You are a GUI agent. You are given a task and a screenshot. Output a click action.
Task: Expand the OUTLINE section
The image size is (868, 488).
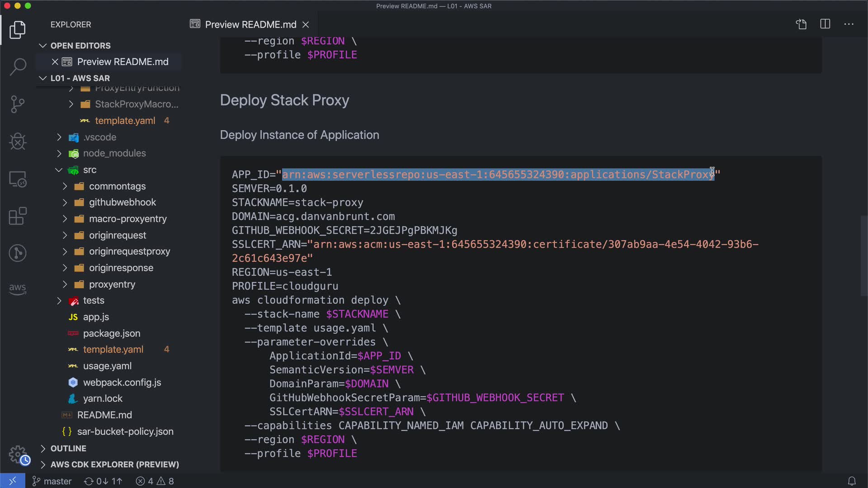[x=68, y=448]
